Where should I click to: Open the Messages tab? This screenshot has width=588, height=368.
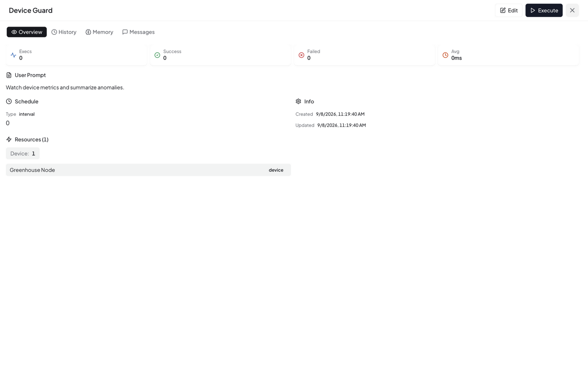[138, 32]
